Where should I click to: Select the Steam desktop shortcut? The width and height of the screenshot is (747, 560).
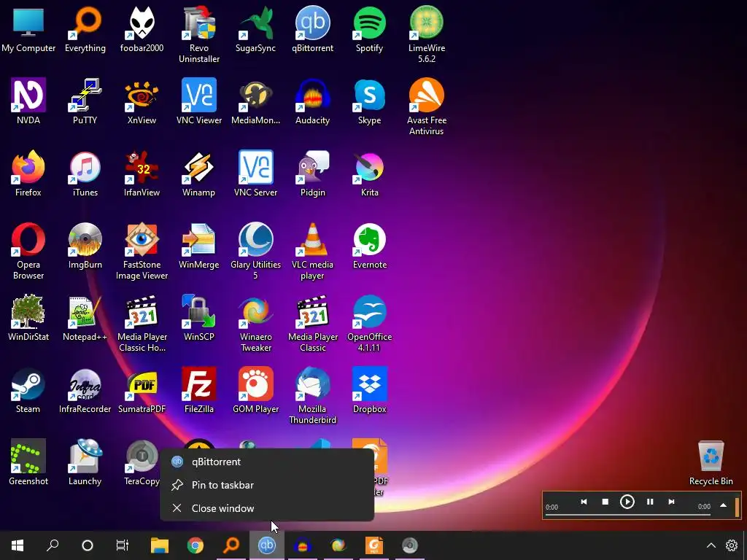28,391
